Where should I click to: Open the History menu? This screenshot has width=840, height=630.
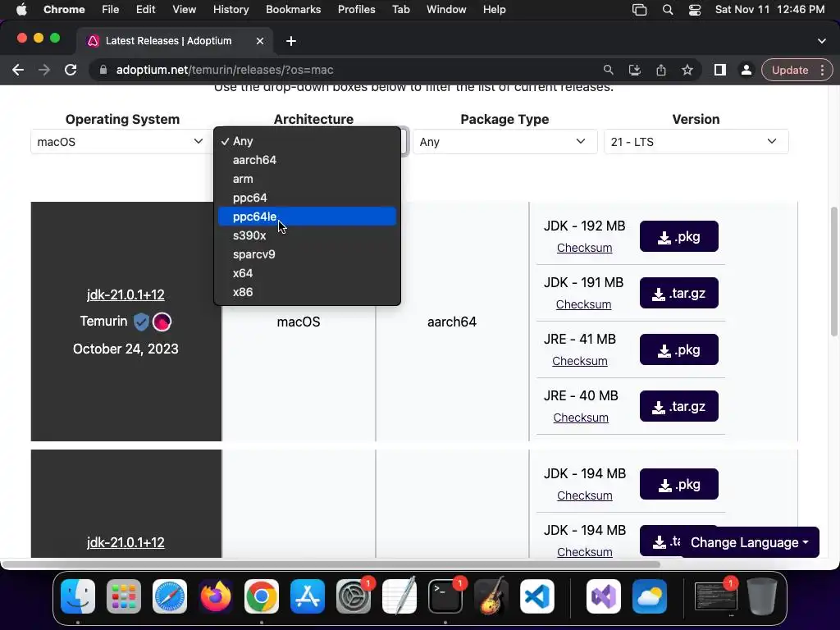[231, 10]
